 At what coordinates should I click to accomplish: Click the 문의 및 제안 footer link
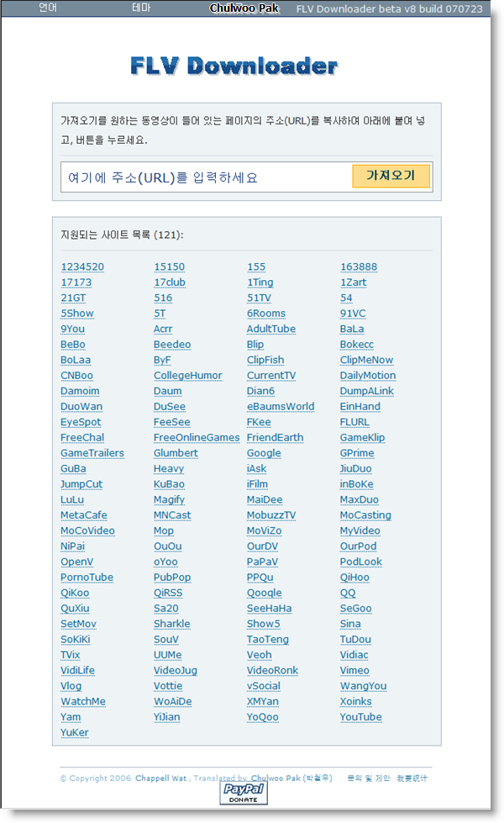click(x=368, y=778)
